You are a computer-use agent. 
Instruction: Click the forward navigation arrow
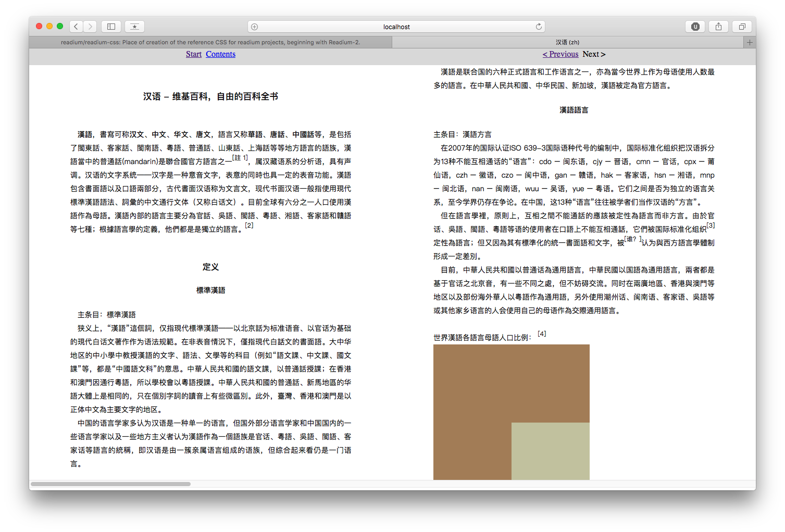[x=90, y=27]
